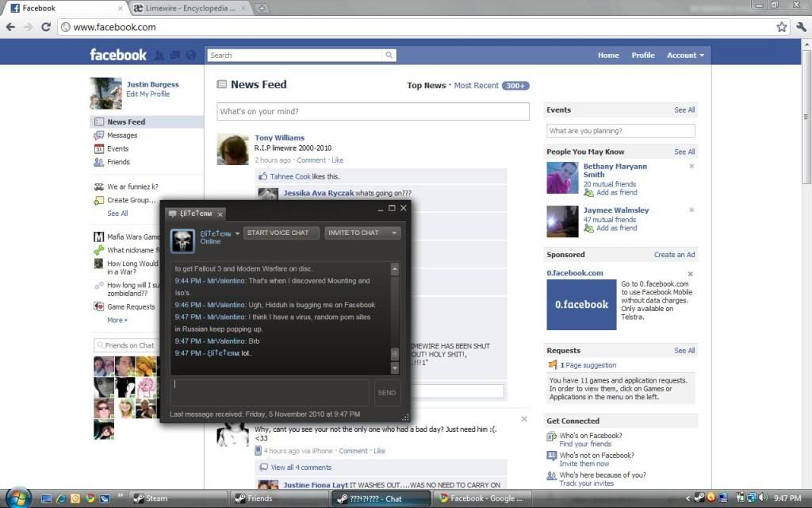Expand hidden system tray icons
This screenshot has height=508, width=812.
pyautogui.click(x=688, y=498)
